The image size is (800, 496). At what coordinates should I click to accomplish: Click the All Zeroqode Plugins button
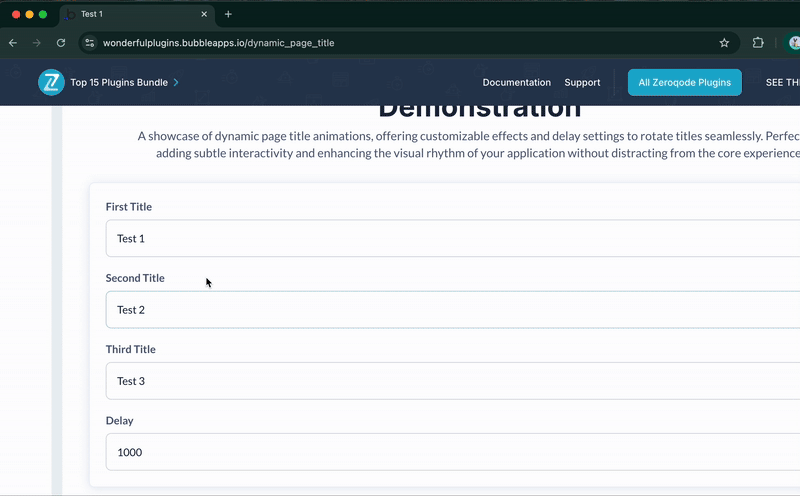coord(684,83)
